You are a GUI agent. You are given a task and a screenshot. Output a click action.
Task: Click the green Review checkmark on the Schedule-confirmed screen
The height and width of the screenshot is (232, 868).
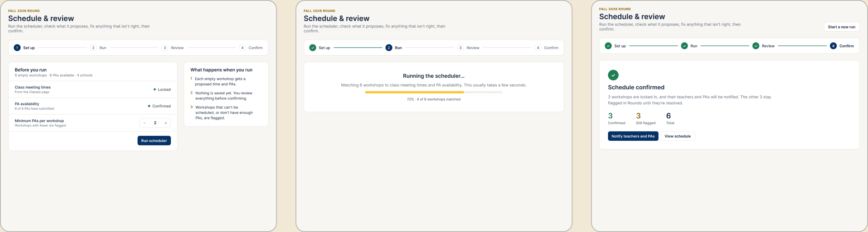[x=756, y=46]
